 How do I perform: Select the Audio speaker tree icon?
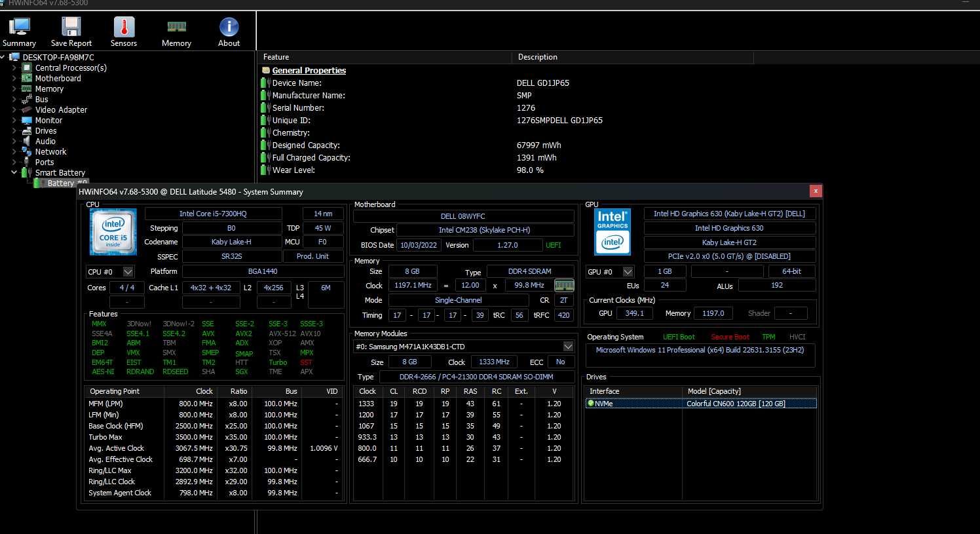click(27, 141)
